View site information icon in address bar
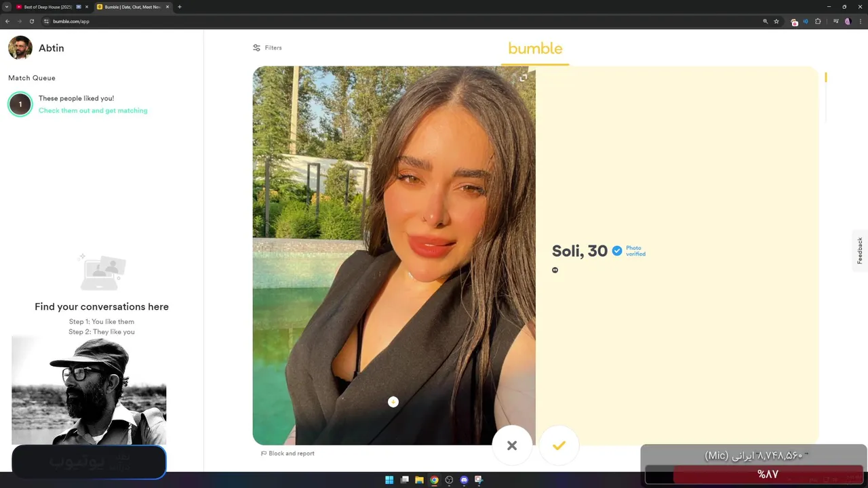 click(x=47, y=21)
